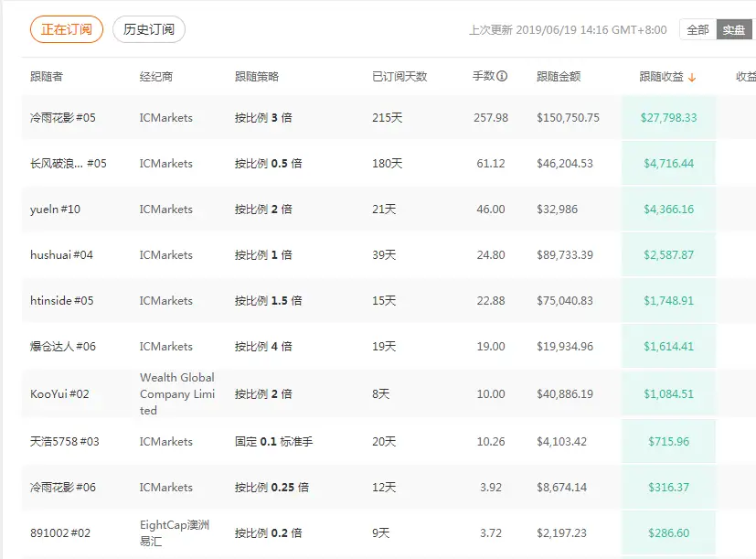This screenshot has width=756, height=559.
Task: Click the EightCap澳洲易汇 broker cell
Action: 174,533
